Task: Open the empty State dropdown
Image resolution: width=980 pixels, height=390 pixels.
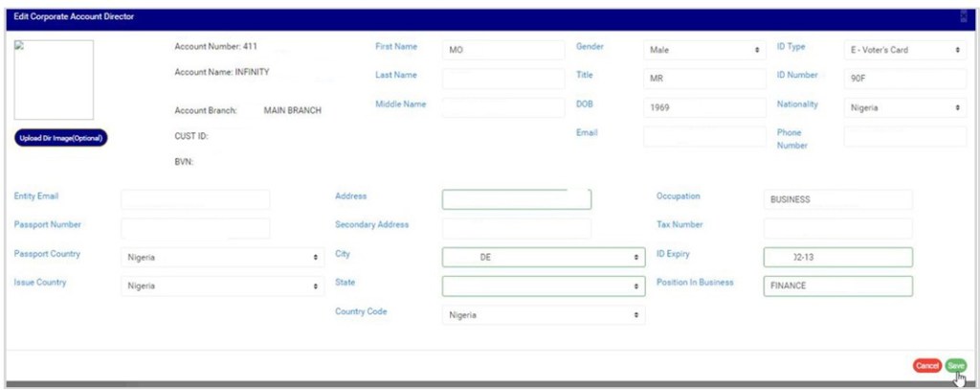Action: (543, 287)
